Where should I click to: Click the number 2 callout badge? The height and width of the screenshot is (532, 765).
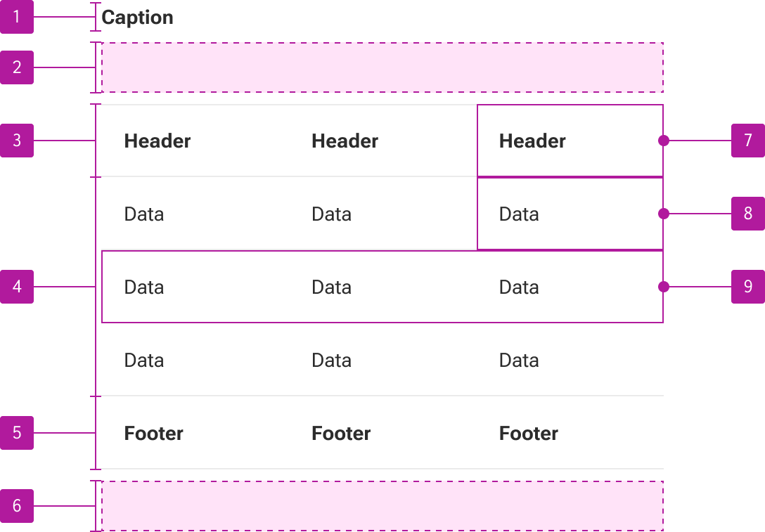17,67
